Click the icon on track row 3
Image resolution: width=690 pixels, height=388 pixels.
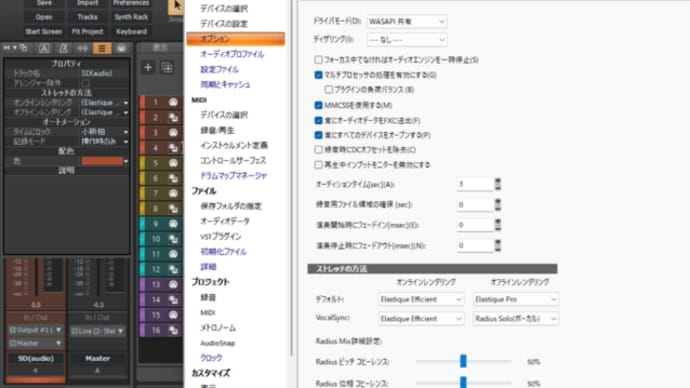[x=173, y=133]
